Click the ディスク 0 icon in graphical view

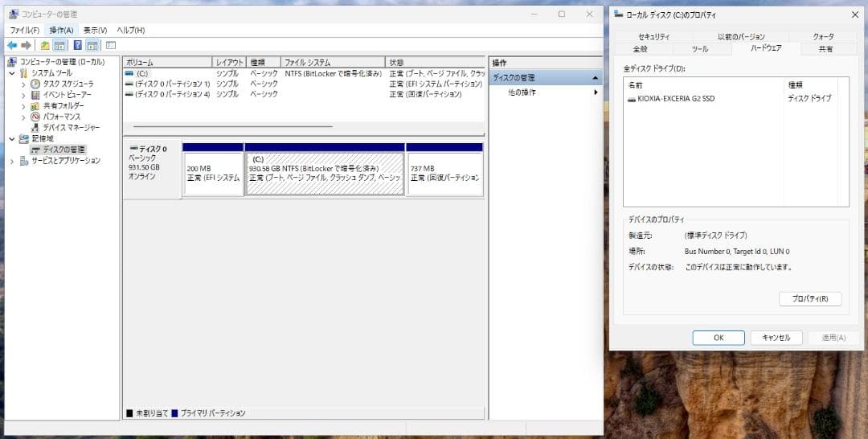(x=133, y=149)
